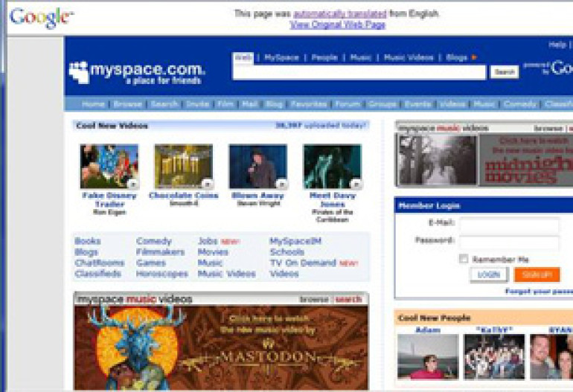Select the Blogs search tab

click(x=456, y=57)
